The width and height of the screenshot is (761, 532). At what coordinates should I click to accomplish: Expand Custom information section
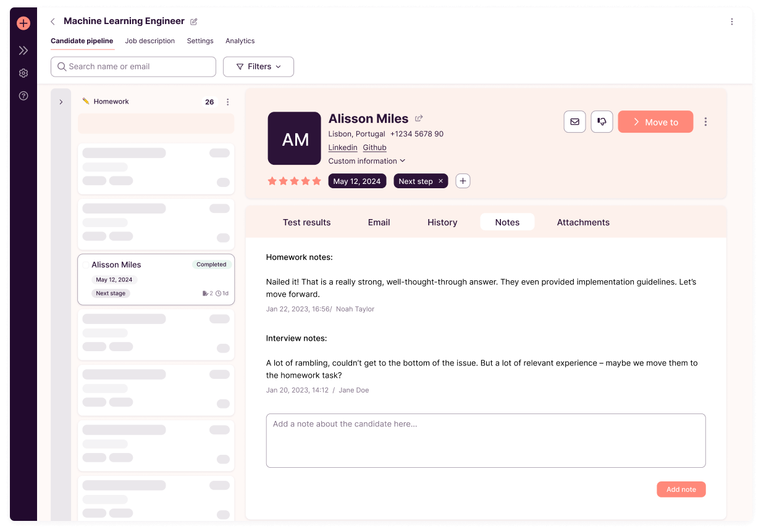point(366,161)
